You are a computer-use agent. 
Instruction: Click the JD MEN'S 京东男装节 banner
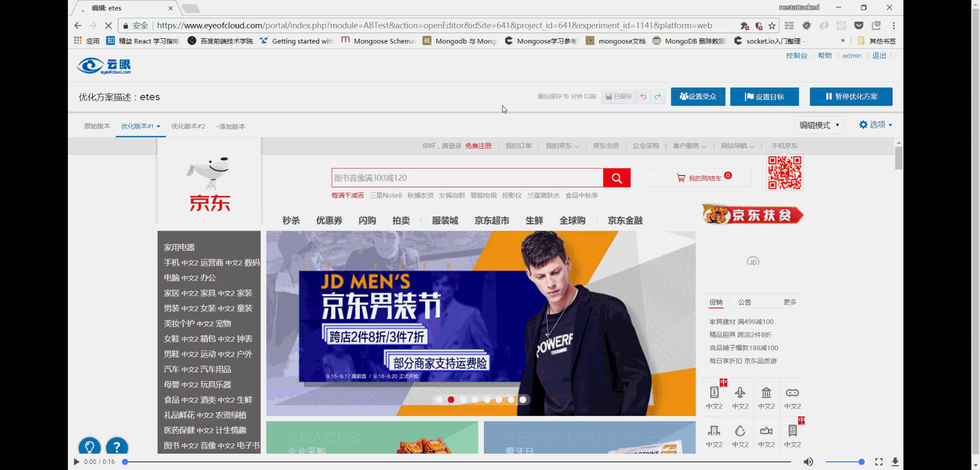point(481,324)
